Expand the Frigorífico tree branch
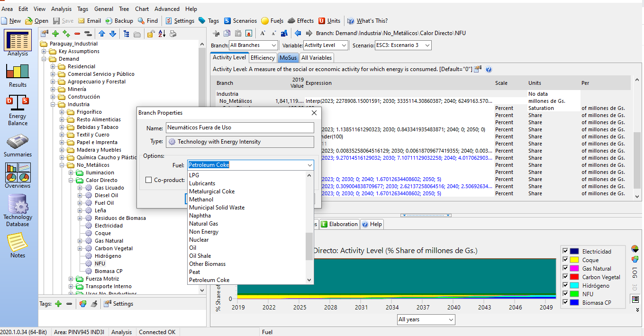 click(x=62, y=112)
